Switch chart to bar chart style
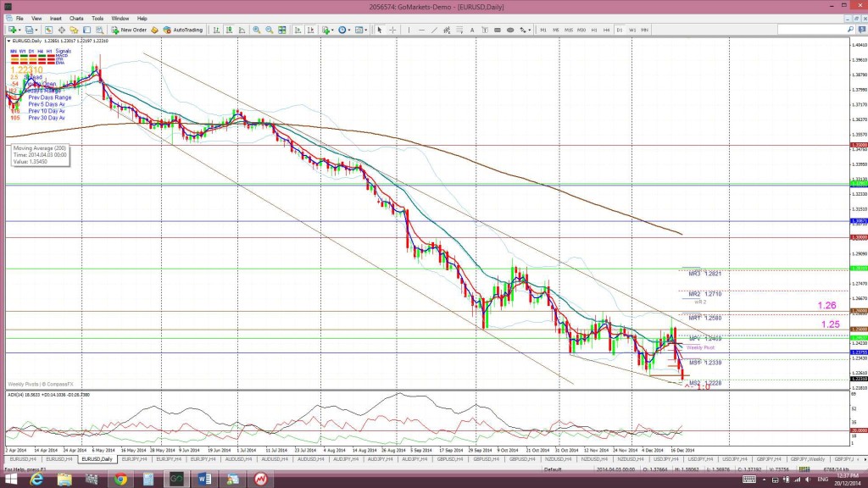 click(216, 30)
